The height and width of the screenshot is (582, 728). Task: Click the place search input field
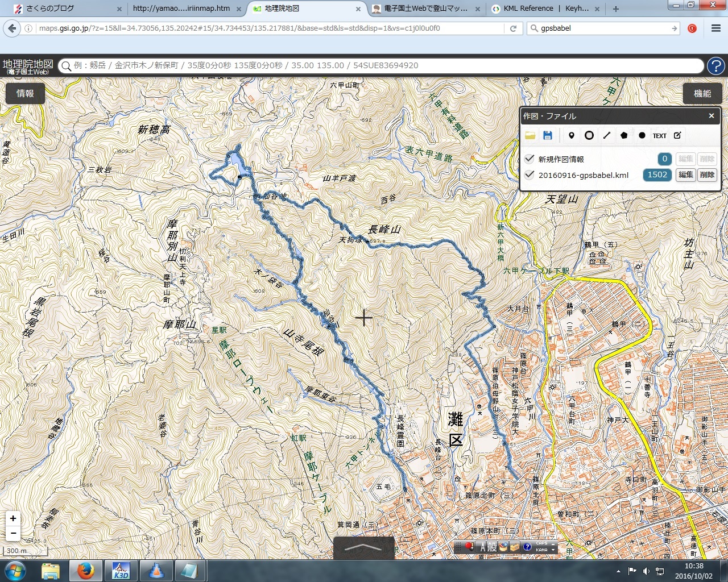pos(381,66)
